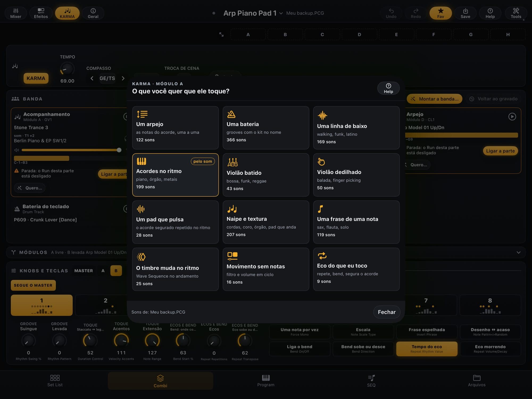
Task: Toggle the Fav star button
Action: [x=440, y=13]
